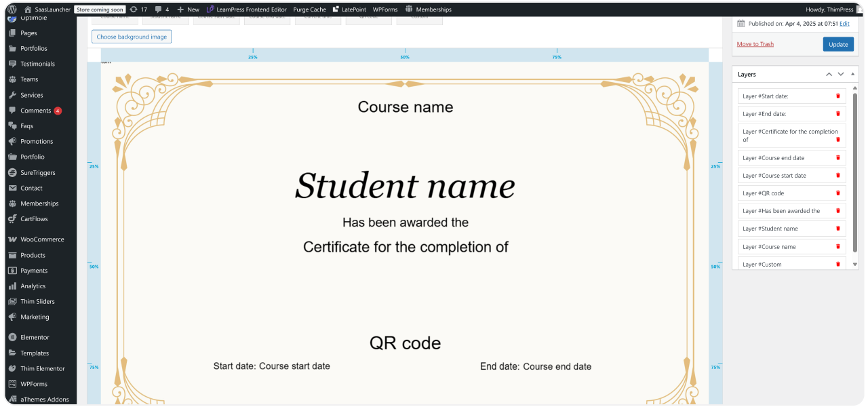Screen dimensions: 868x407
Task: Click the Update button to save the certificate
Action: [x=838, y=43]
